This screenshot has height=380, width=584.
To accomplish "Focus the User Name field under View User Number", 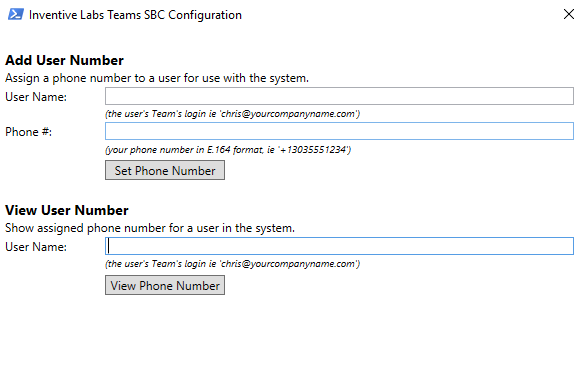I will point(339,246).
